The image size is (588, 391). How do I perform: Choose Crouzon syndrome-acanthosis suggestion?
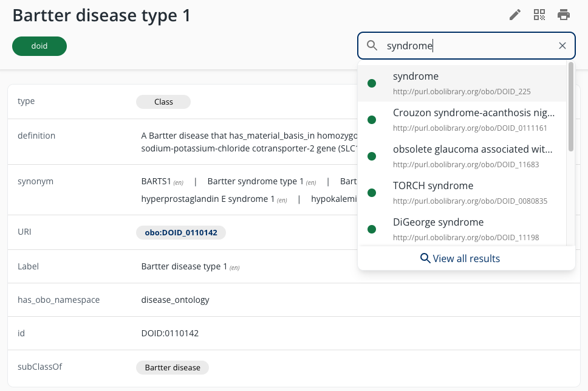(473, 120)
